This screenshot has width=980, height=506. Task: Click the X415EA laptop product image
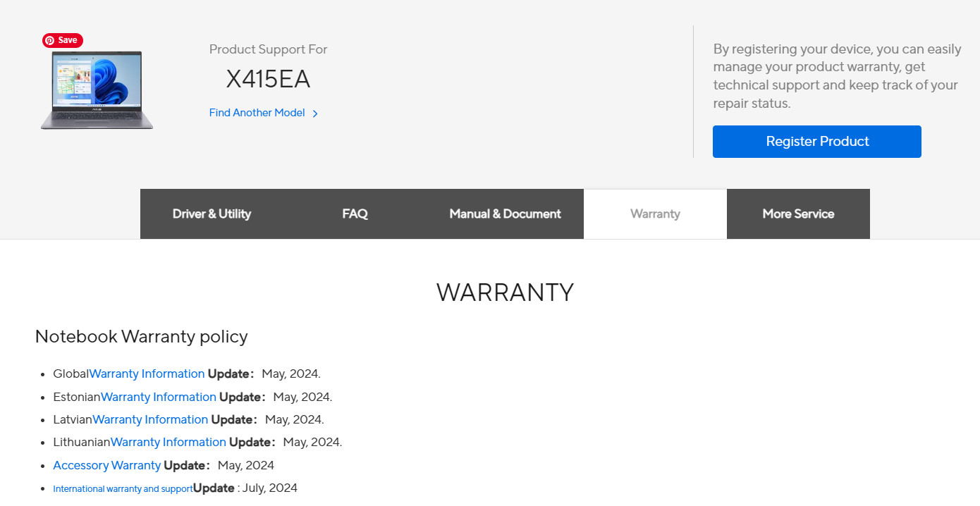tap(97, 90)
